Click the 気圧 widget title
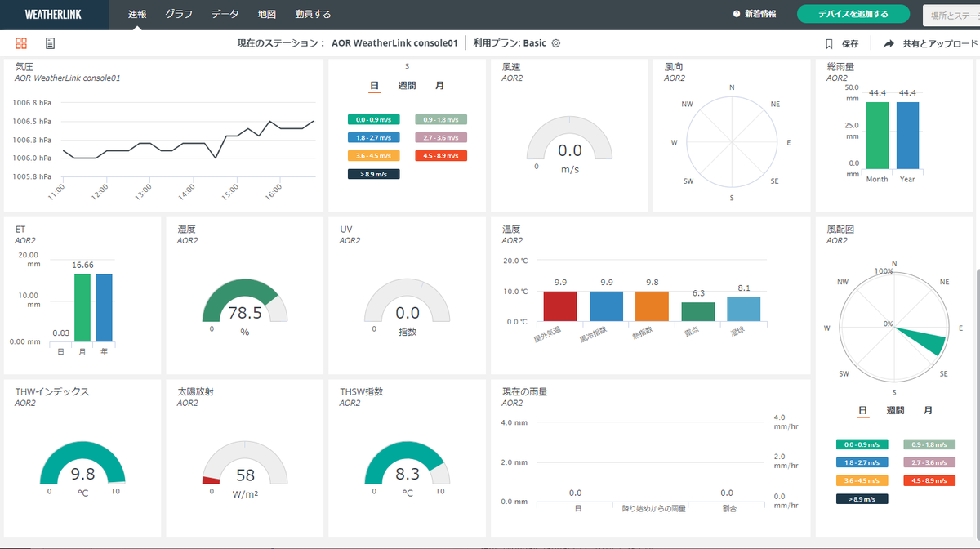This screenshot has height=549, width=980. pos(24,67)
